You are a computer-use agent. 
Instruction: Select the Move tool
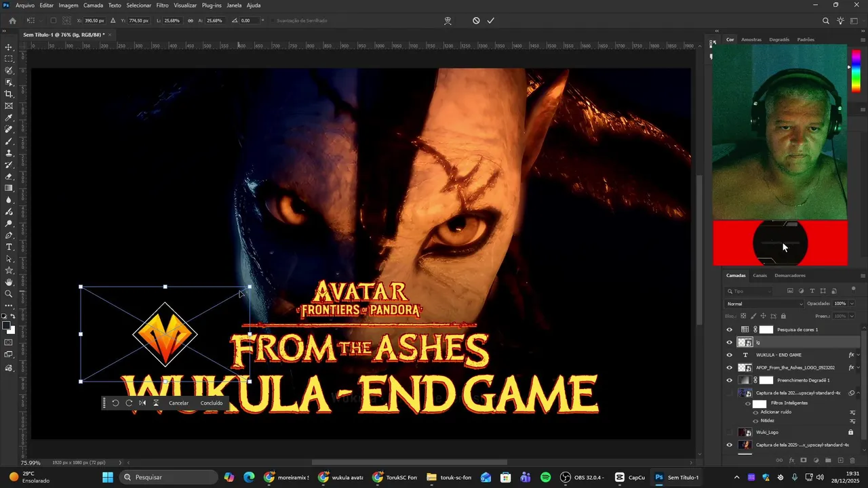(9, 47)
